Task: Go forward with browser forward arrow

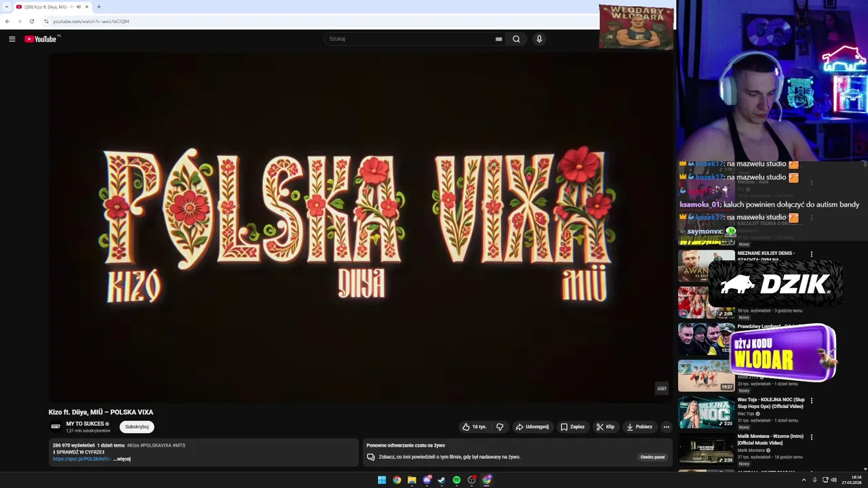Action: [x=19, y=21]
